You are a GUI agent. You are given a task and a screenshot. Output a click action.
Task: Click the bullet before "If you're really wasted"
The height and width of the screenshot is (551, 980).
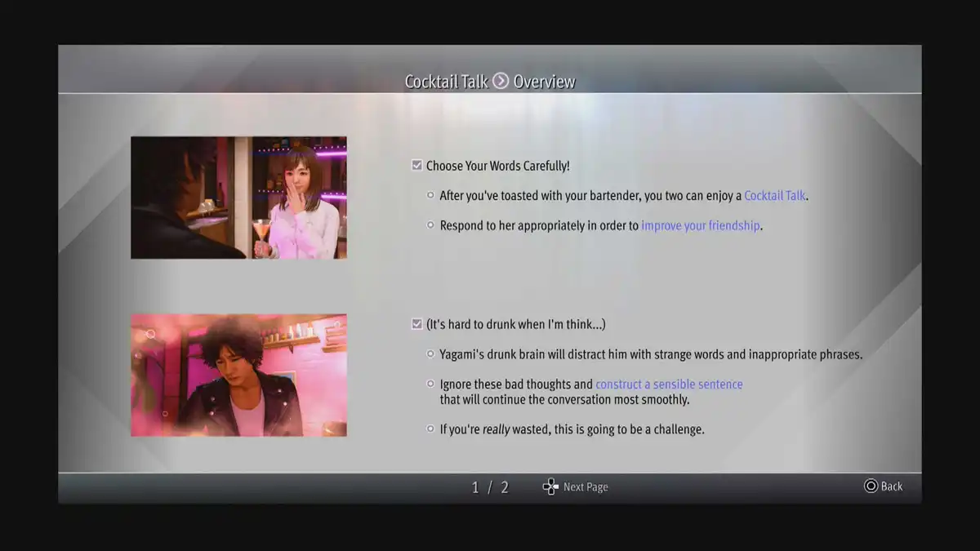coord(430,429)
